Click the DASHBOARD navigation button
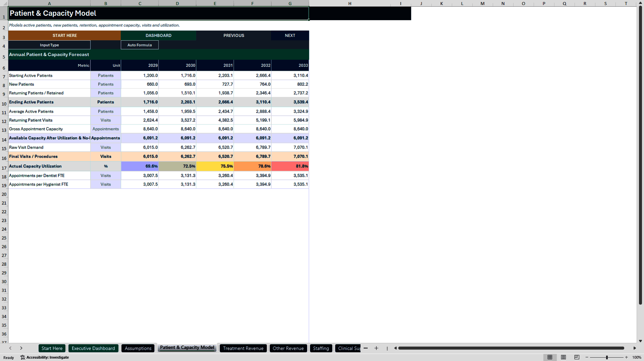 pyautogui.click(x=158, y=35)
